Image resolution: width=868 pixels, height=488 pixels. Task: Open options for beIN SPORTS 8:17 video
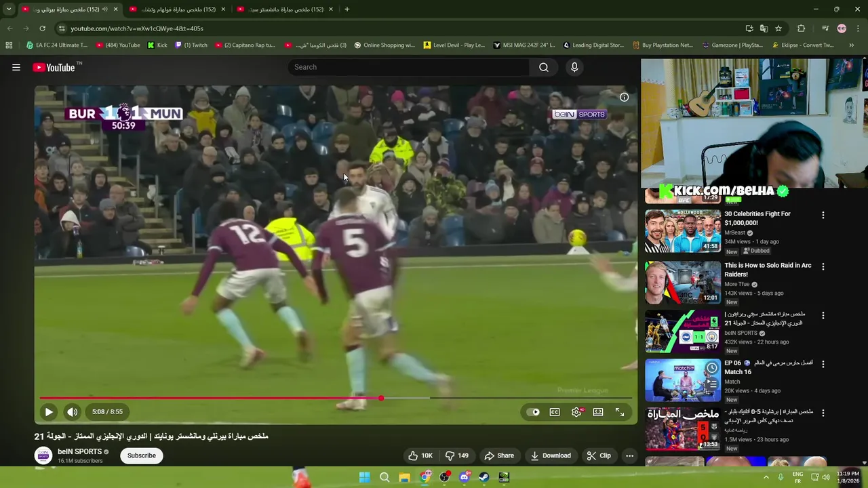[823, 315]
